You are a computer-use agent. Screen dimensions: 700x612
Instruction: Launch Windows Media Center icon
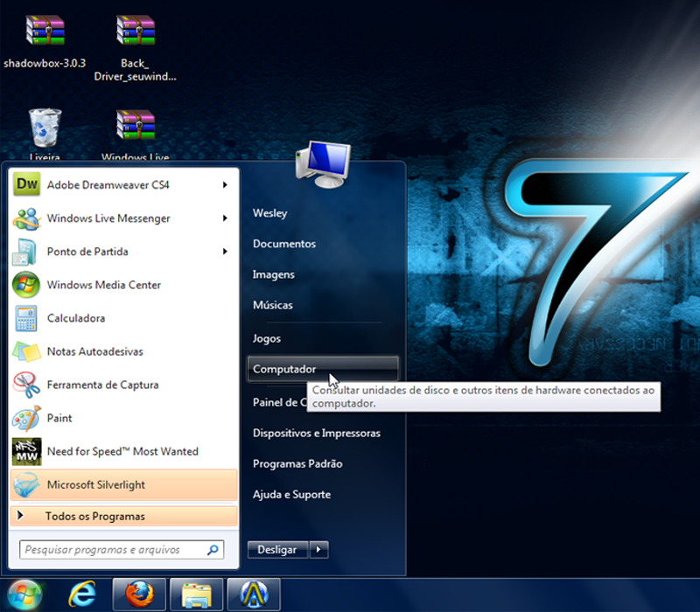[26, 285]
